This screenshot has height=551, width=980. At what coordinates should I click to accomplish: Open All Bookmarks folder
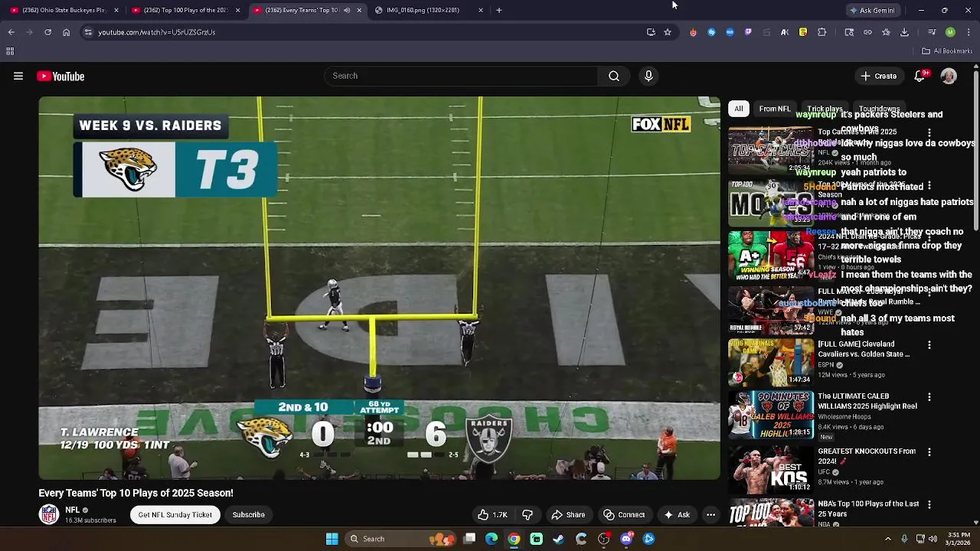pos(947,51)
